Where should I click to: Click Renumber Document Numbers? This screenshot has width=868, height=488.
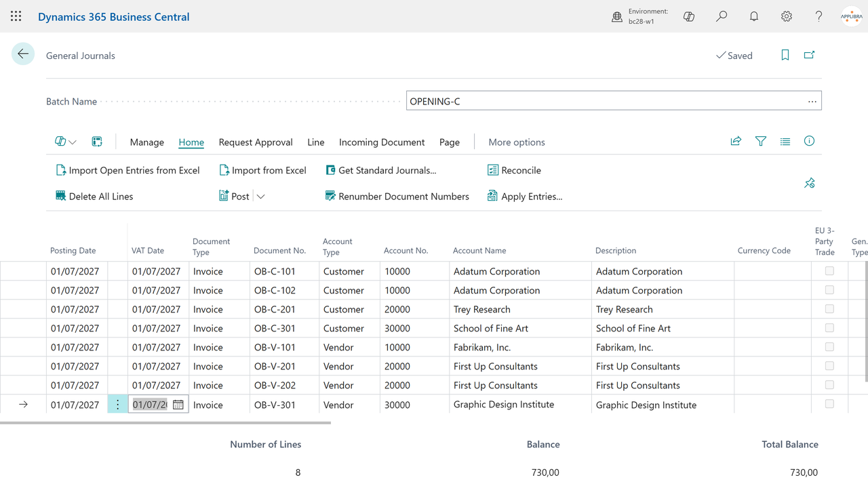(x=397, y=197)
